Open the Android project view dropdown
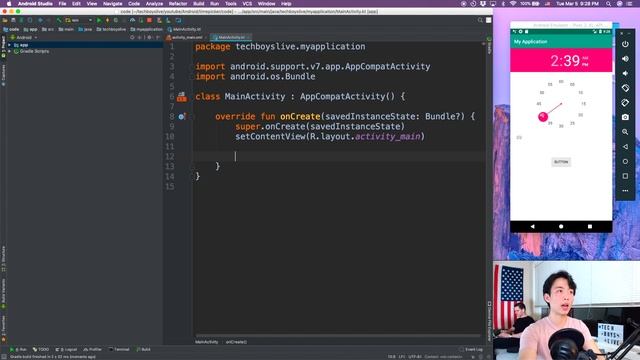 pyautogui.click(x=24, y=37)
